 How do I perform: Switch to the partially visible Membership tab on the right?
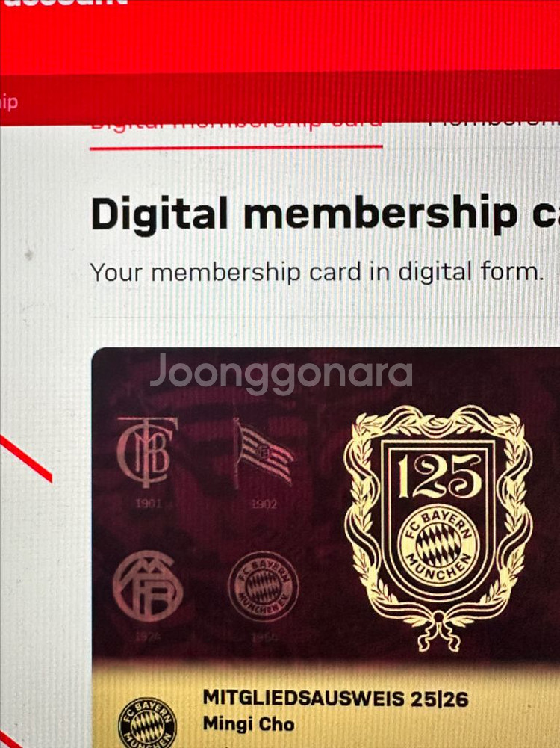(x=494, y=123)
